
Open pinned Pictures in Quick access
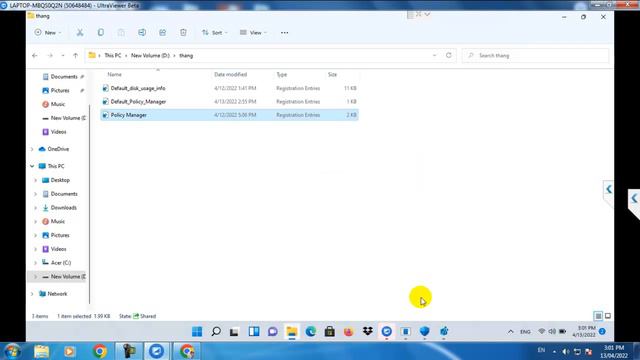tap(60, 91)
